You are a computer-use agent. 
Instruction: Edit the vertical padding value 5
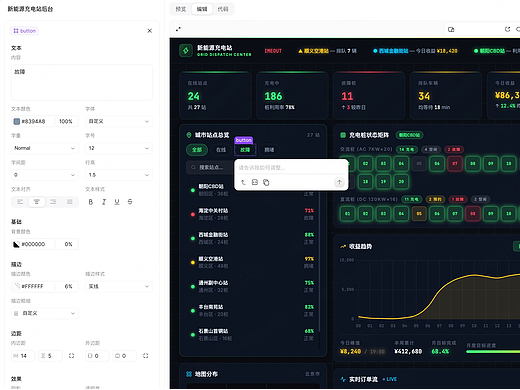tap(50, 356)
